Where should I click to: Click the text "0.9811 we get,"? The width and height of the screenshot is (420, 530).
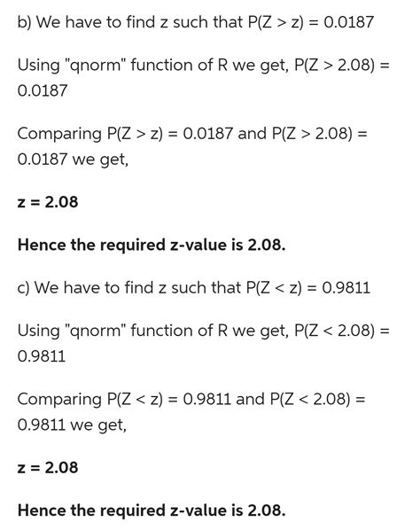(72, 425)
